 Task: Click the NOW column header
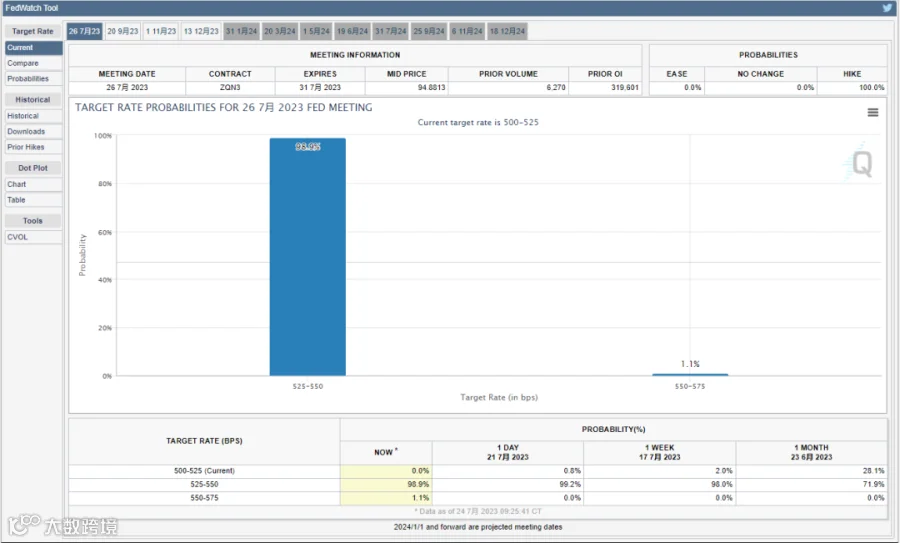386,452
